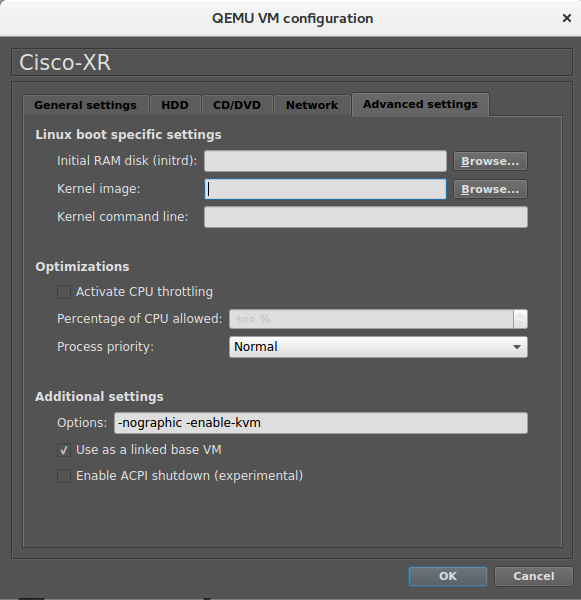The image size is (581, 600).
Task: Click the Additional settings heading
Action: [x=99, y=396]
